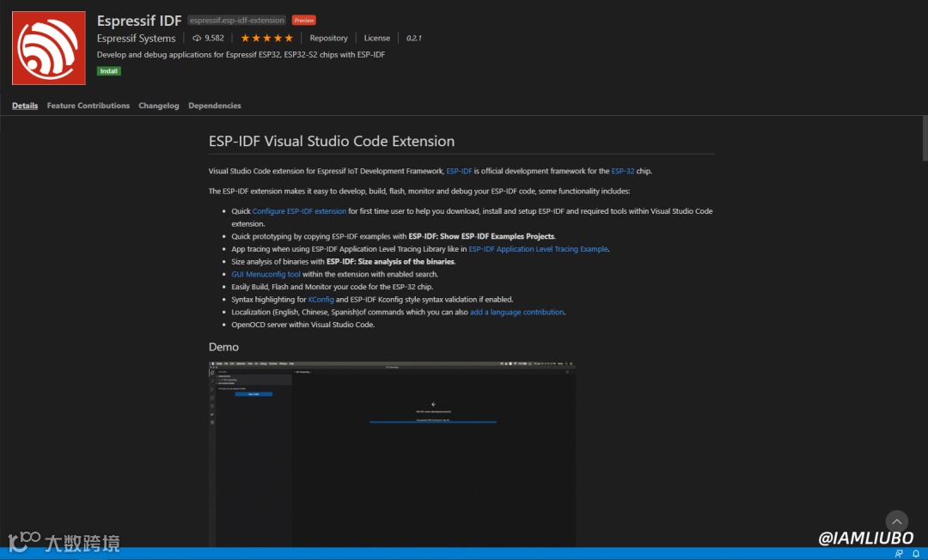Click the espressif.esp-idf-extension identifier badge

(x=237, y=20)
